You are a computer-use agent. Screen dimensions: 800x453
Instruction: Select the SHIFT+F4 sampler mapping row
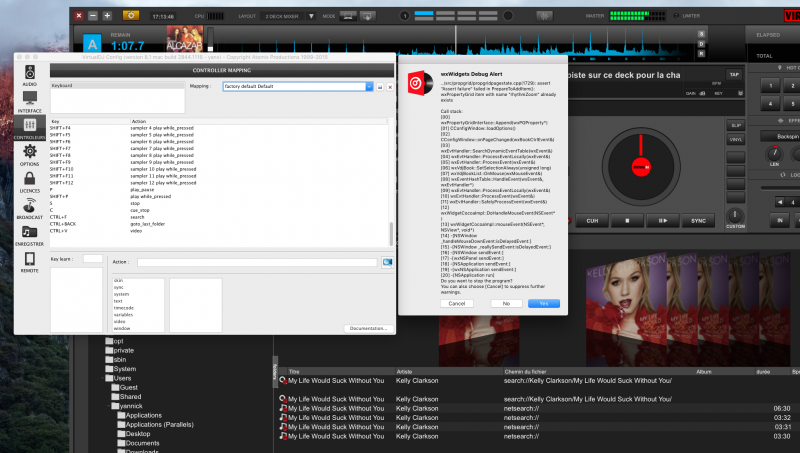218,128
